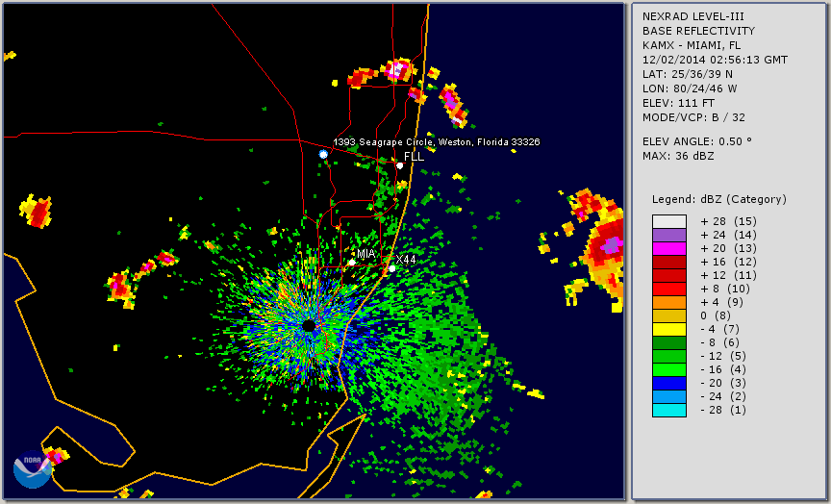This screenshot has width=831, height=504.
Task: Click the black KAMX radar site dot
Action: click(x=309, y=326)
